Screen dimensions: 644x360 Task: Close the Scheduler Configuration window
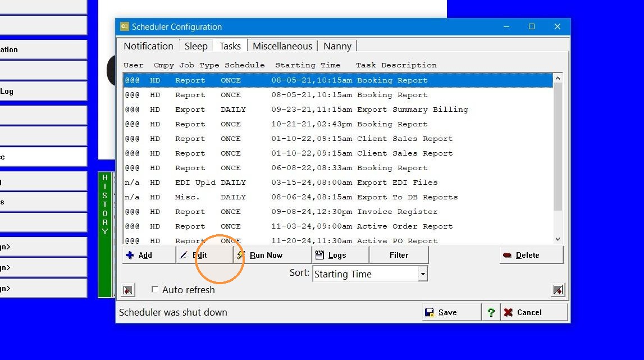click(x=558, y=27)
